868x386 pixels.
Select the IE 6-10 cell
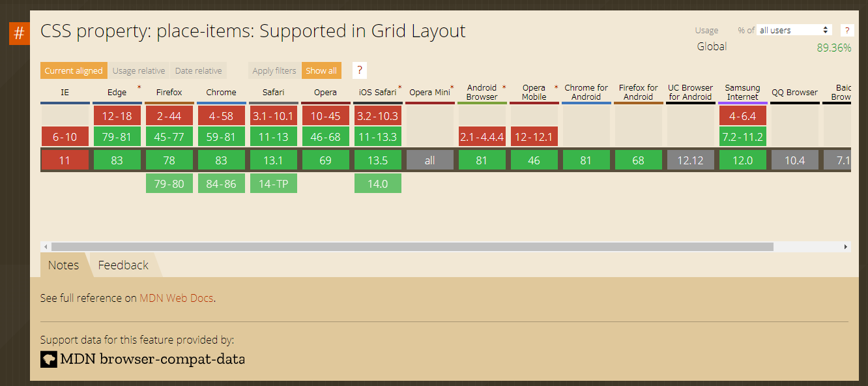point(65,137)
